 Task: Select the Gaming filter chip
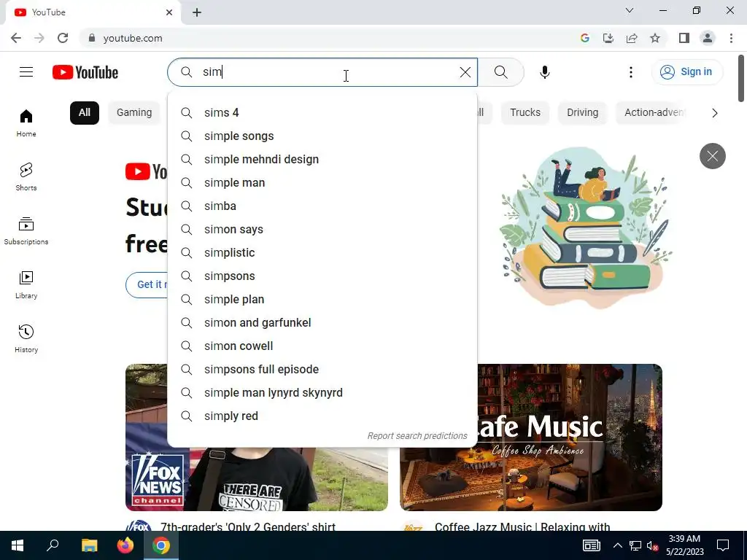tap(134, 113)
